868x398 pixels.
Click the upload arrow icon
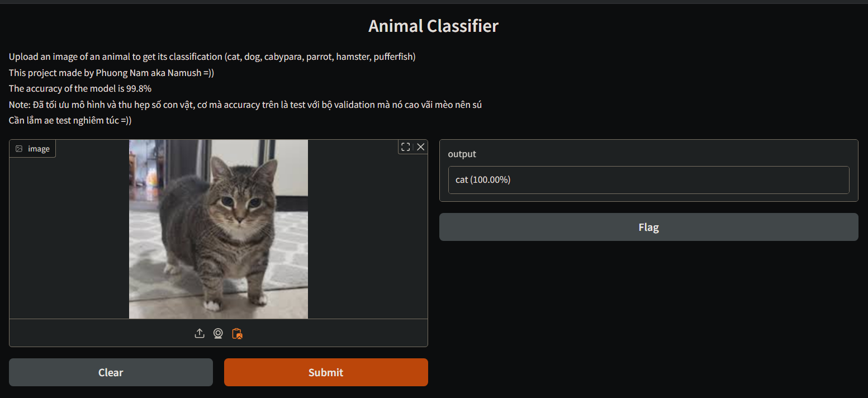click(x=200, y=333)
